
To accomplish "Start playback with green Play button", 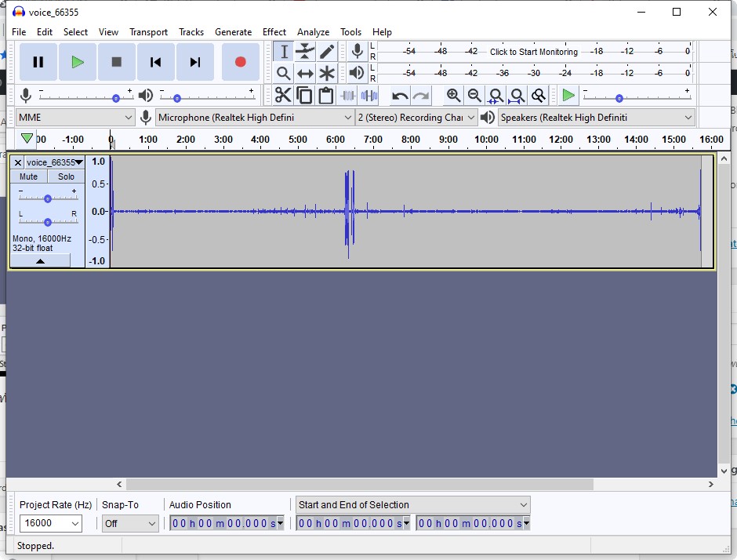I will click(77, 62).
